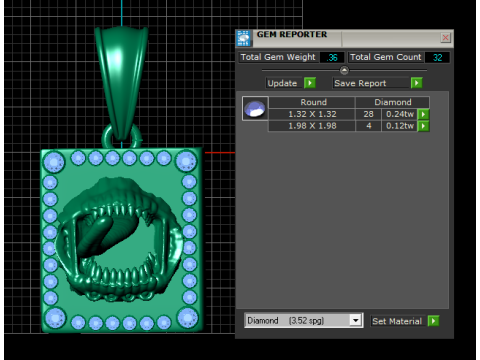This screenshot has height=360, width=480.
Task: Click the Set Material button label
Action: pos(397,321)
